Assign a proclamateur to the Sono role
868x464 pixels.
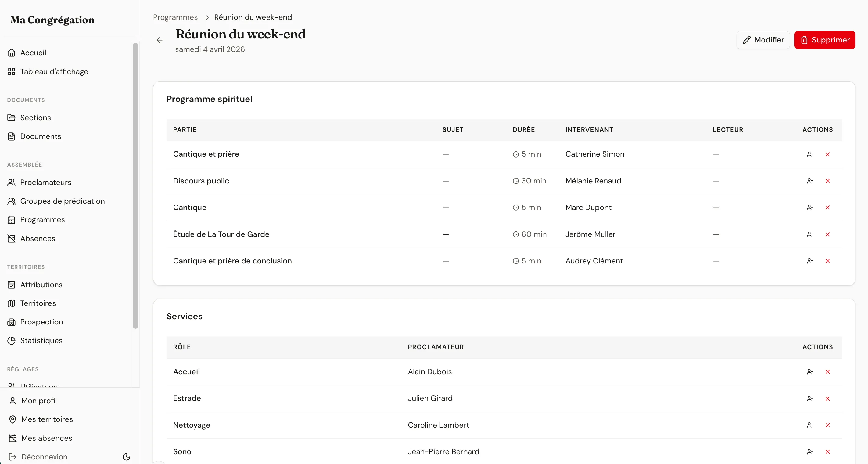[810, 452]
